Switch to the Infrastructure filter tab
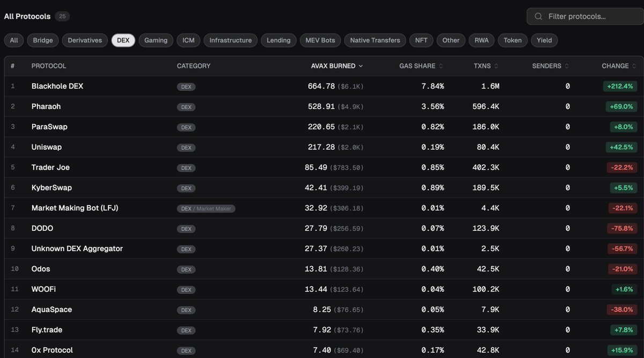 230,40
